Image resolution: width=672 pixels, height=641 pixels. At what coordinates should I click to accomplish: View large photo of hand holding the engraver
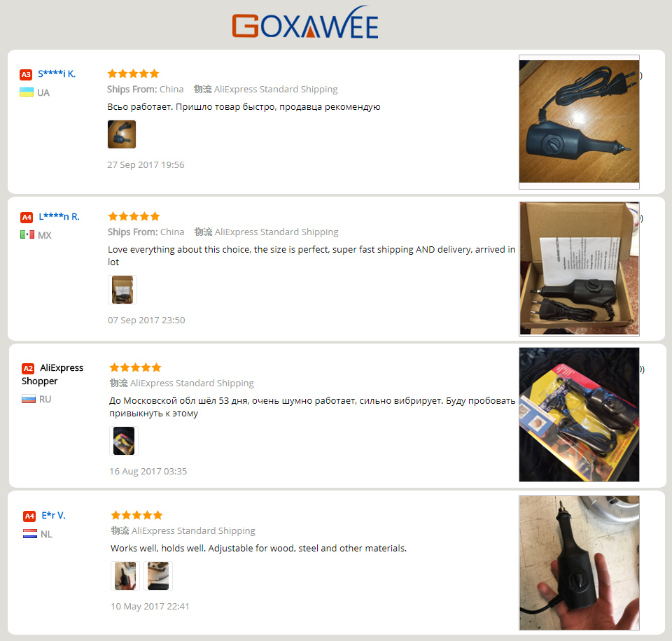point(579,563)
